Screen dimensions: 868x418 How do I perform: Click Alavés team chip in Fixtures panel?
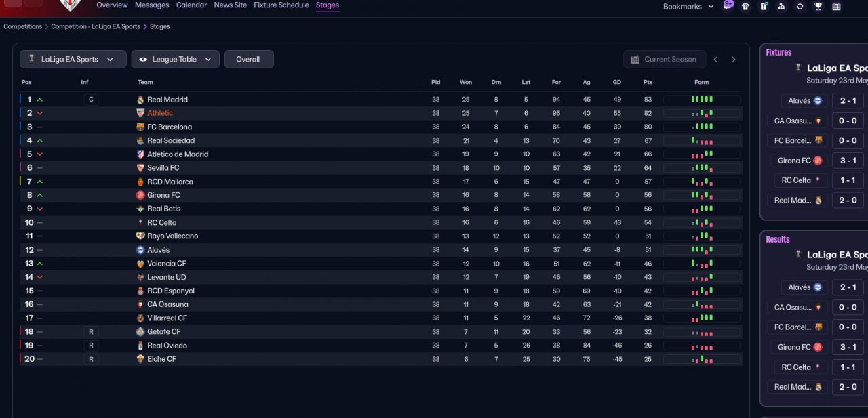click(x=804, y=100)
